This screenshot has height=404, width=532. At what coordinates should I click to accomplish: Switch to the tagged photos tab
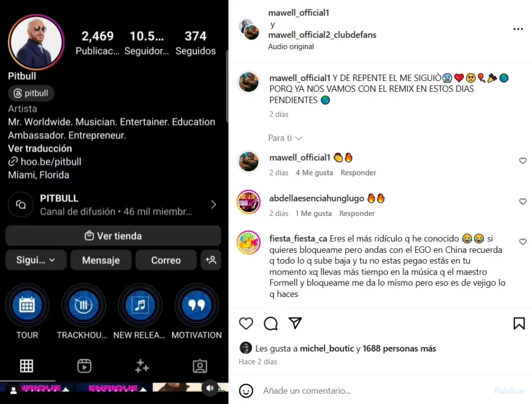pos(200,366)
